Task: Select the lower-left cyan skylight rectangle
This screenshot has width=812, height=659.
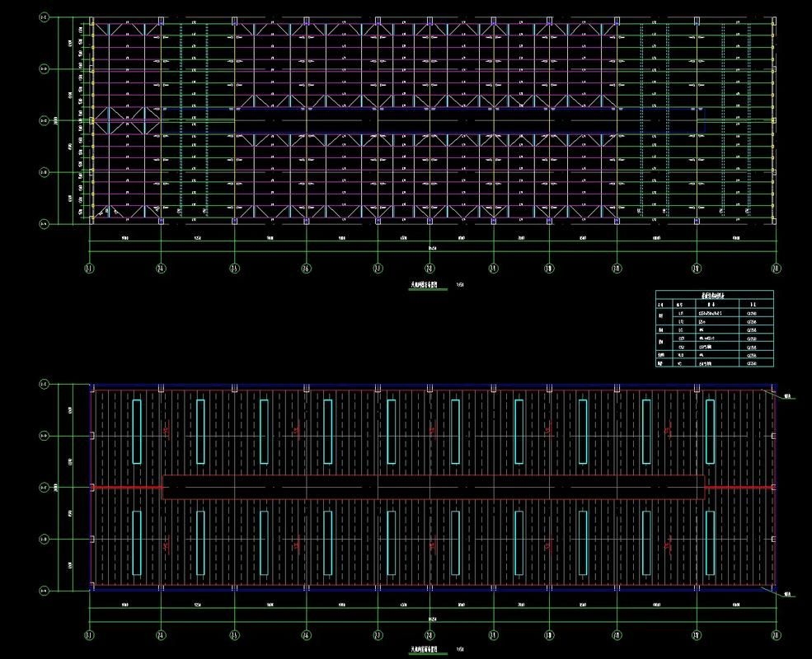Action: tap(136, 543)
